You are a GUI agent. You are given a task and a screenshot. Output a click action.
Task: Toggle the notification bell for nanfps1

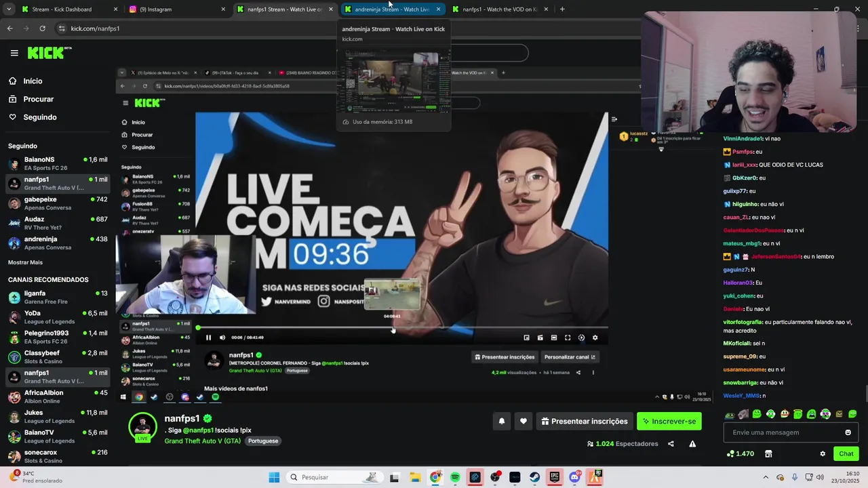click(502, 421)
